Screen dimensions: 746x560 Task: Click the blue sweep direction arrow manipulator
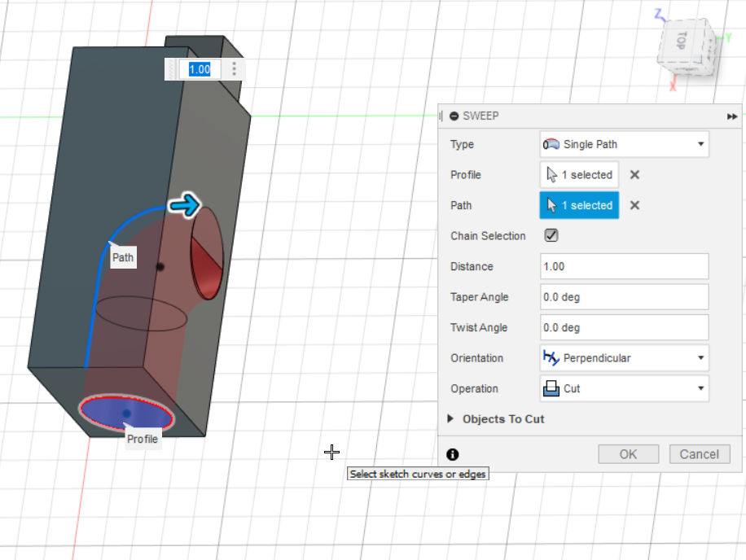[x=185, y=206]
